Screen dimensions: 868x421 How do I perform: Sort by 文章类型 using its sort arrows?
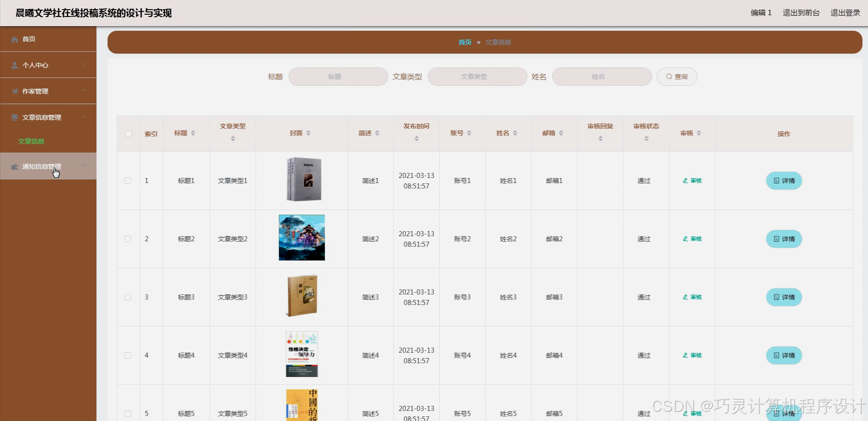(x=233, y=138)
